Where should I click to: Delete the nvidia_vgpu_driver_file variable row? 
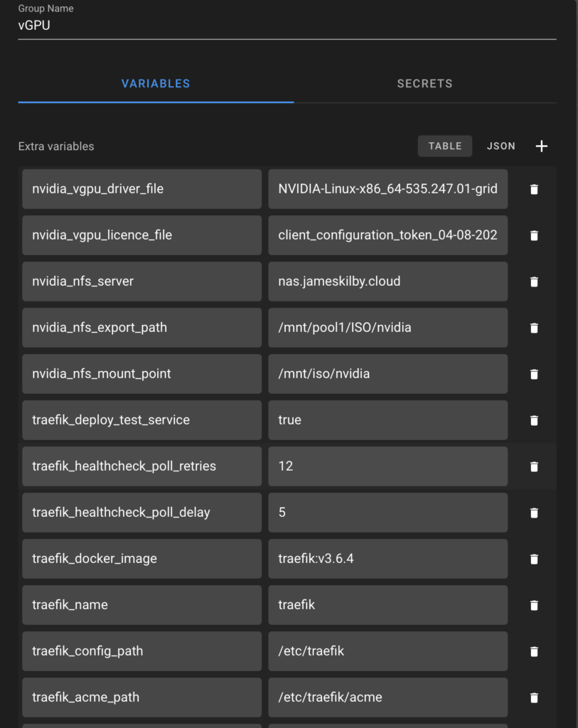click(x=534, y=189)
